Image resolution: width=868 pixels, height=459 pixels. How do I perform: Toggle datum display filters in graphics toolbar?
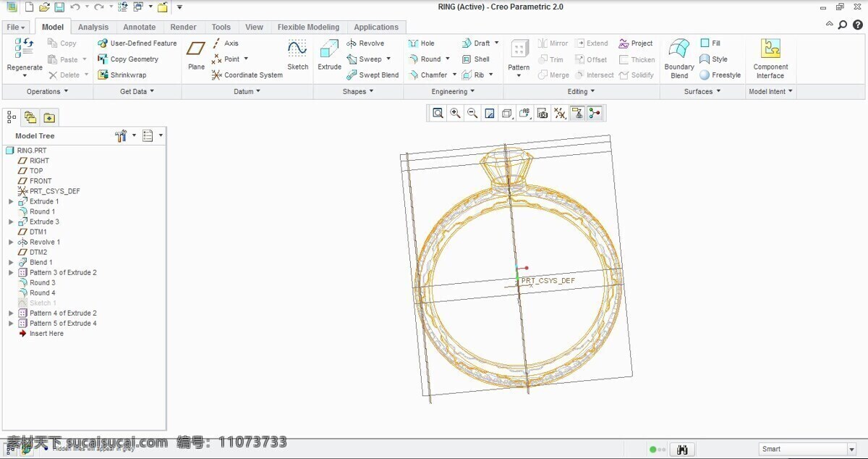tap(559, 113)
